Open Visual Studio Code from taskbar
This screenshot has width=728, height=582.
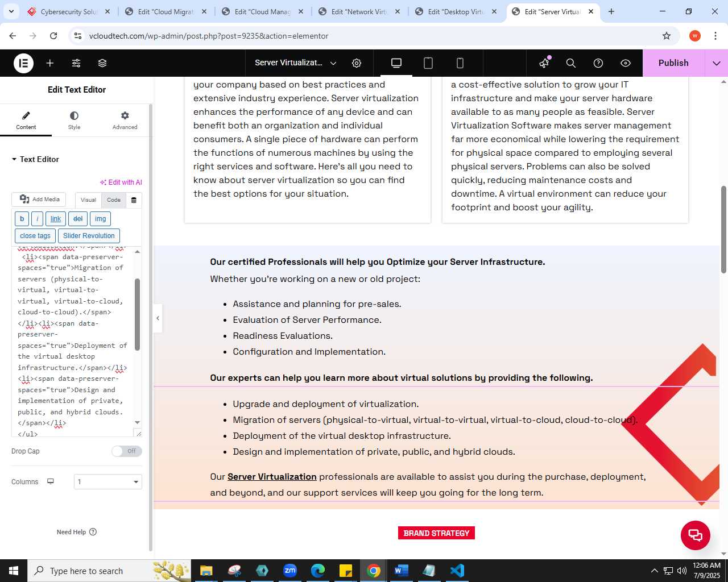point(457,571)
